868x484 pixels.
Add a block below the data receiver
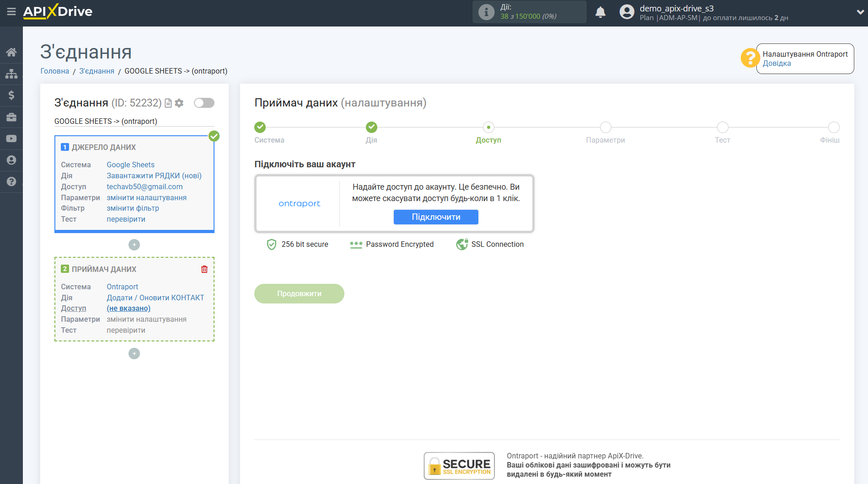(134, 354)
